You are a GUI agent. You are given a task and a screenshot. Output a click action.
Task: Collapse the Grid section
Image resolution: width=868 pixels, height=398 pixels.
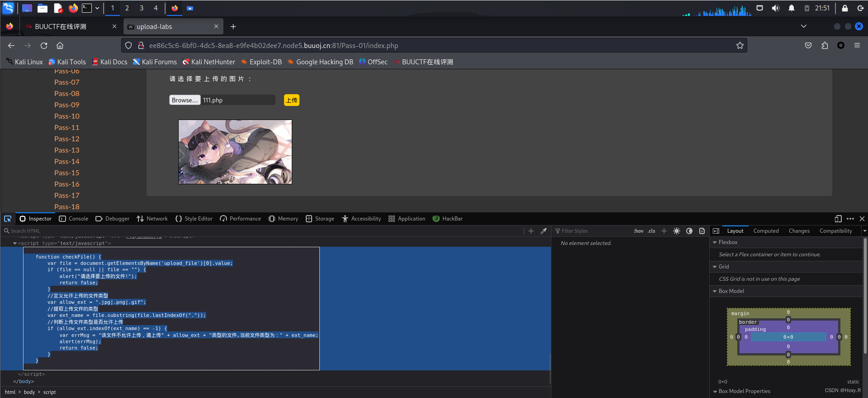[x=715, y=267]
